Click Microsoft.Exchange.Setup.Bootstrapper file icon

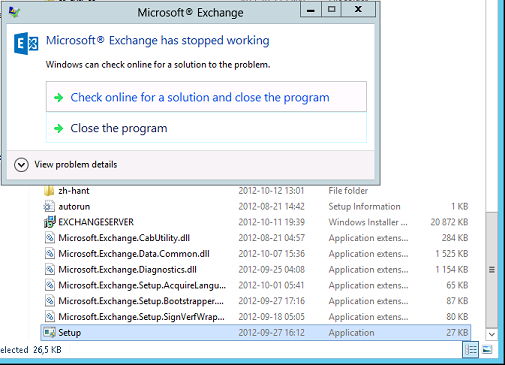[x=49, y=301]
